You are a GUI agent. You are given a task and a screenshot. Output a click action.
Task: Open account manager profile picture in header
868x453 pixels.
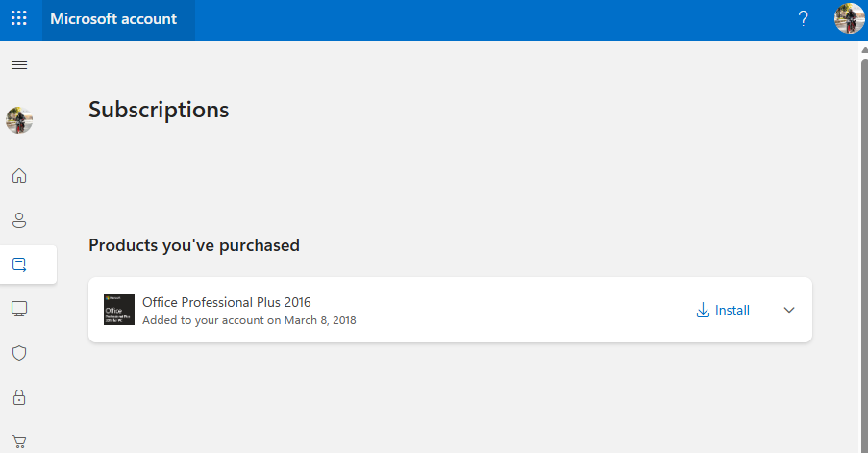click(849, 19)
